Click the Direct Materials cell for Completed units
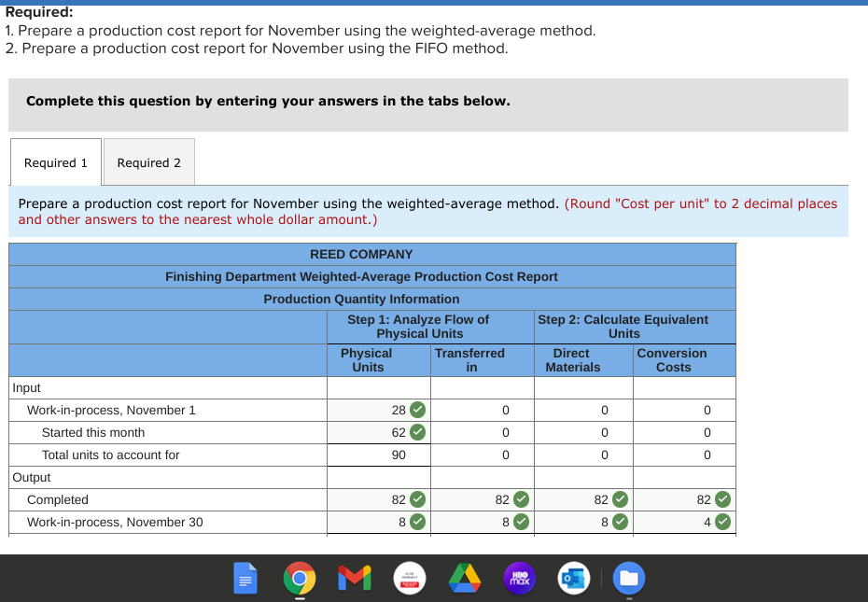The height and width of the screenshot is (602, 868). click(583, 499)
